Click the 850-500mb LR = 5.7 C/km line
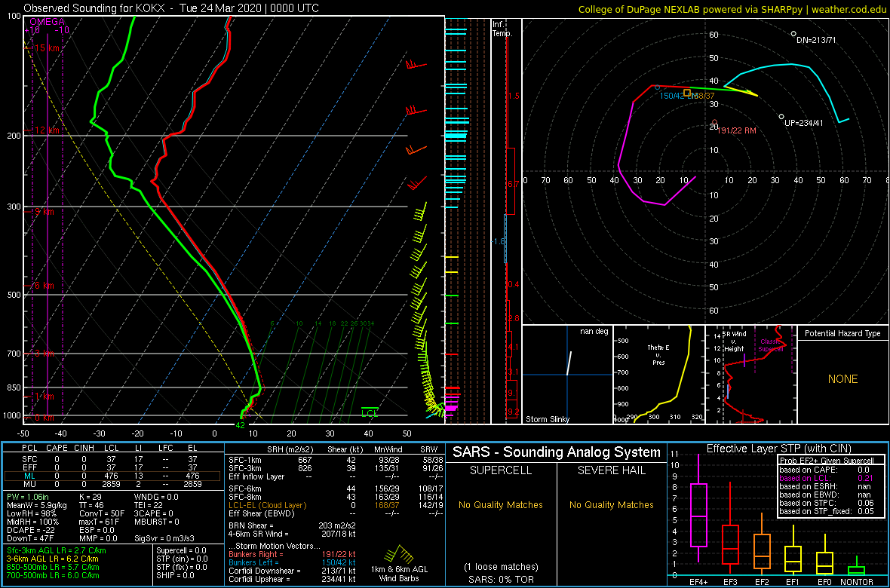 pyautogui.click(x=52, y=566)
